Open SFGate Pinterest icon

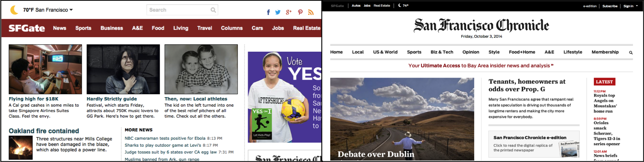300,12
